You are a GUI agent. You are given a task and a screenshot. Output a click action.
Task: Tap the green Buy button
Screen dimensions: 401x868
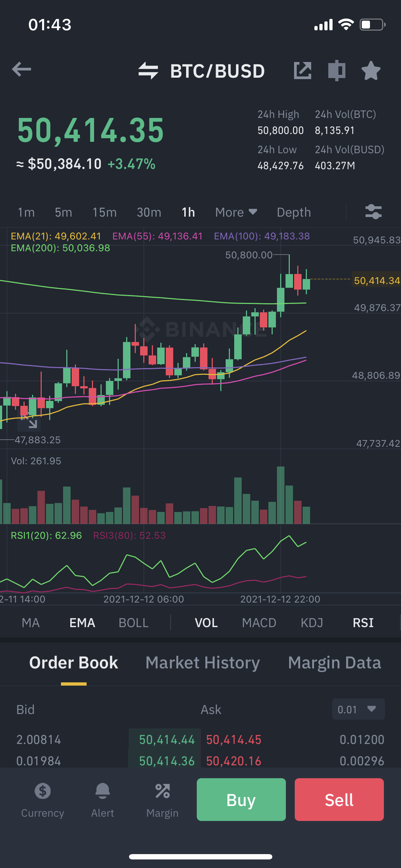tap(241, 800)
